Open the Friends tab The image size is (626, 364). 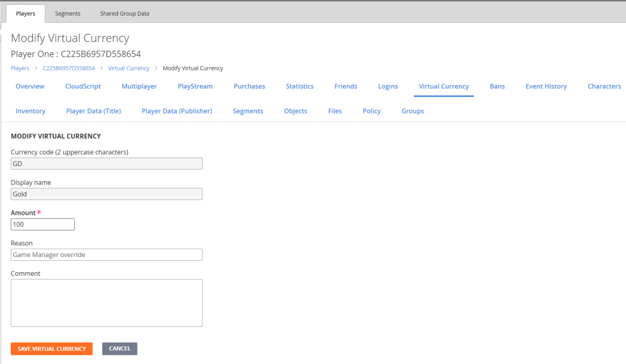pos(346,87)
